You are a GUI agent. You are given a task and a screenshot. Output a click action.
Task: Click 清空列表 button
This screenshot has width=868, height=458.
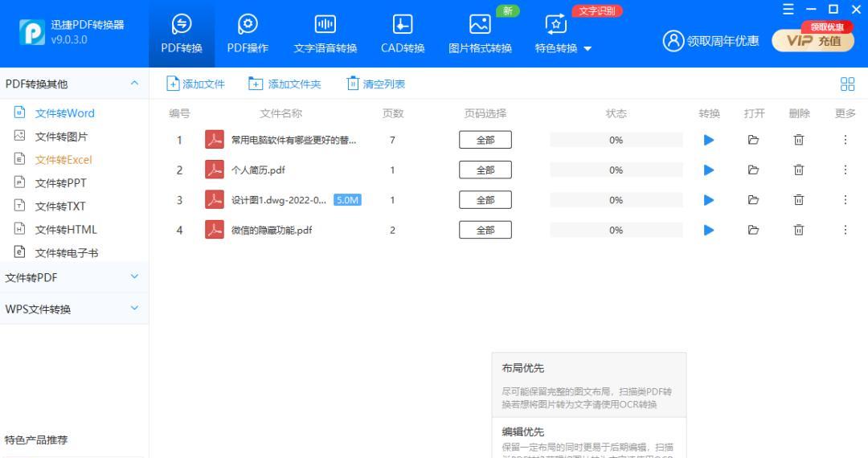[x=376, y=84]
